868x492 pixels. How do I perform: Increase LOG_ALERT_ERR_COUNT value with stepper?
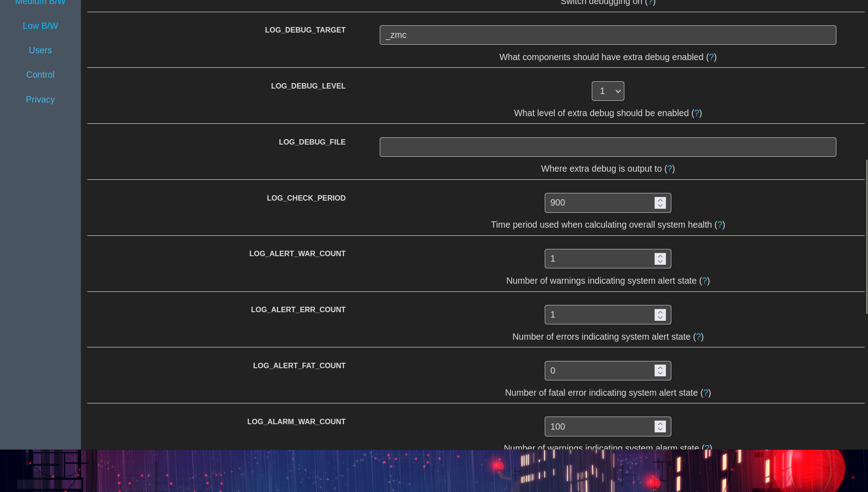[660, 312]
